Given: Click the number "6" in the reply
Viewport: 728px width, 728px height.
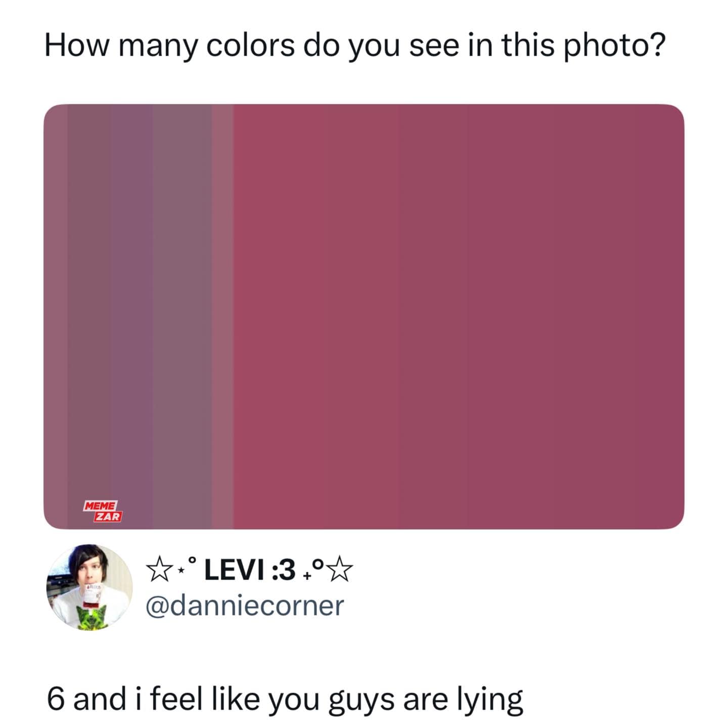Looking at the screenshot, I should [55, 700].
